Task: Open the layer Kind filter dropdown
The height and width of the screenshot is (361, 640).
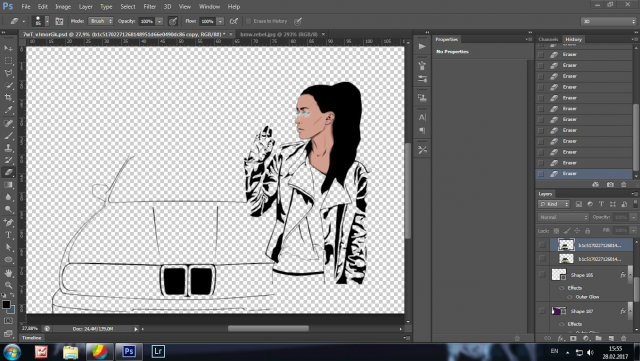Action: pos(554,204)
